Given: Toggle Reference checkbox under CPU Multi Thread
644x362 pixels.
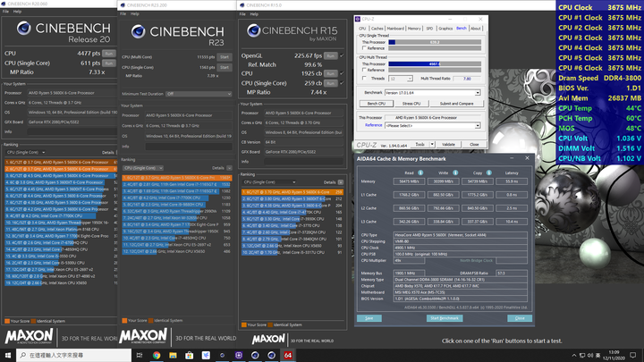Looking at the screenshot, I should click(364, 70).
